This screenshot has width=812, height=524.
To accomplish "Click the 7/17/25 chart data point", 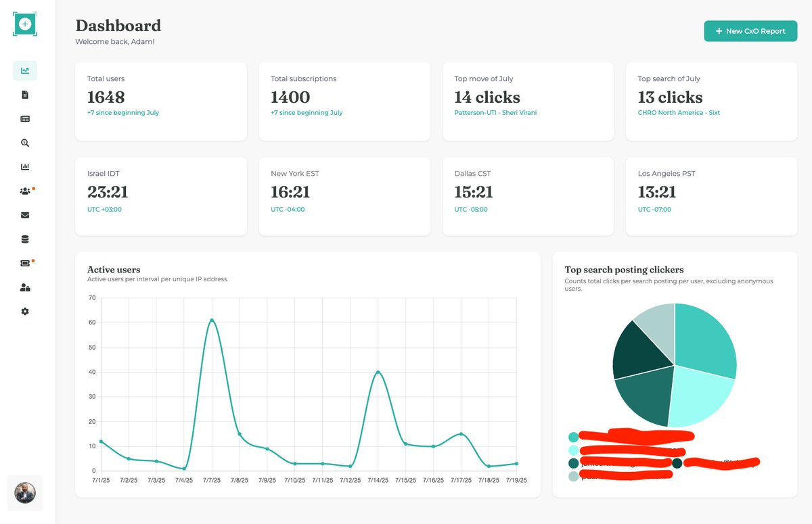I will tap(461, 434).
